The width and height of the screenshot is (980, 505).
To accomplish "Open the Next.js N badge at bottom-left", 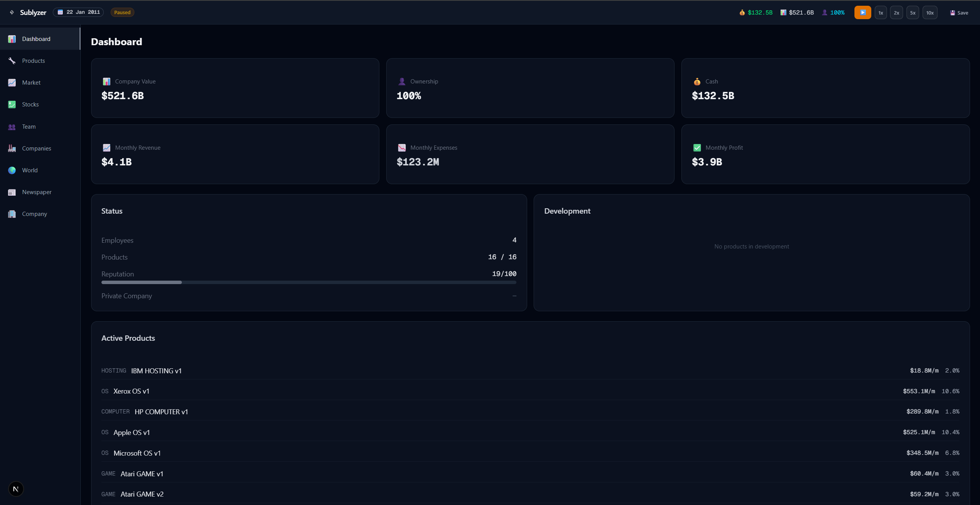I will tap(16, 489).
